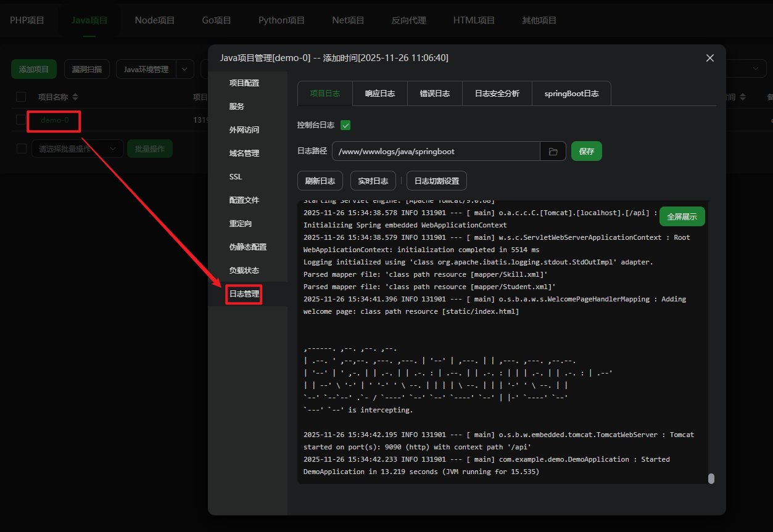Screen dimensions: 773x532
Task: Toggle the 控制台日志 checkbox
Action: (345, 125)
